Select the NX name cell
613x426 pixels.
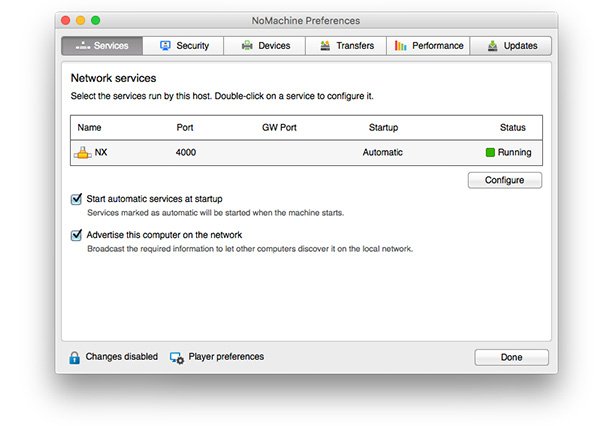click(x=101, y=152)
